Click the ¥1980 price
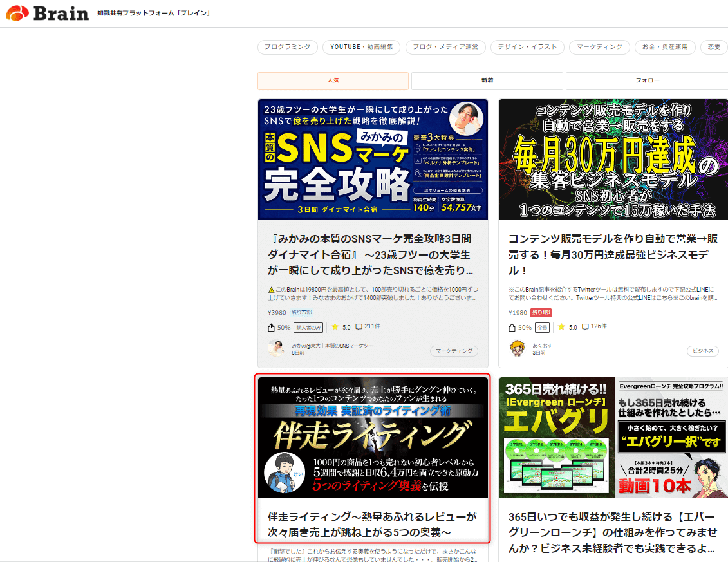 (x=518, y=313)
